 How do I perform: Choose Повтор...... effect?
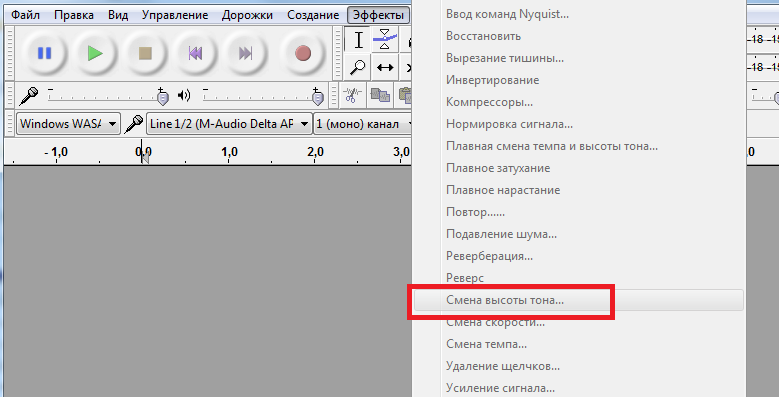point(579,212)
